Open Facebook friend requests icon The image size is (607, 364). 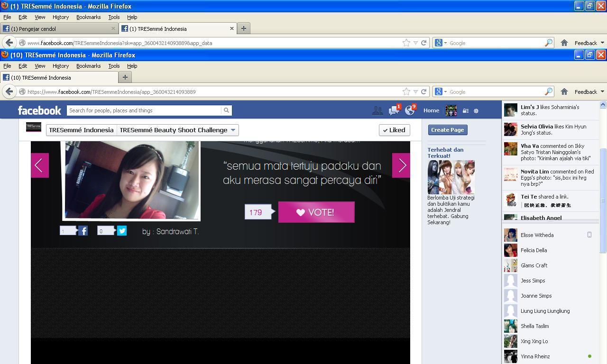coord(377,110)
